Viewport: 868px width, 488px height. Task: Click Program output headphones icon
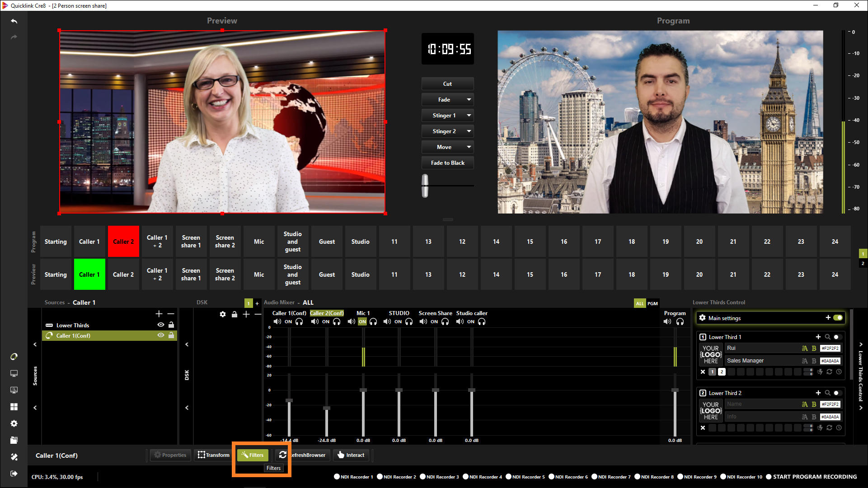680,322
